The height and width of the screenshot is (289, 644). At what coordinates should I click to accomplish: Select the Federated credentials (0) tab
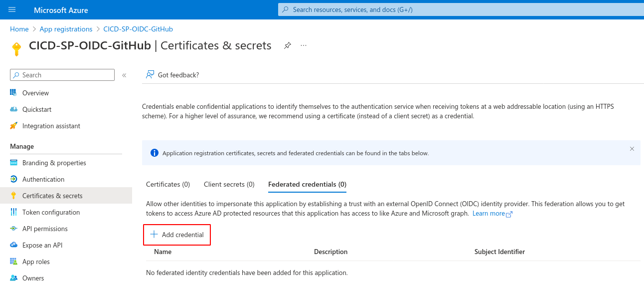[307, 184]
